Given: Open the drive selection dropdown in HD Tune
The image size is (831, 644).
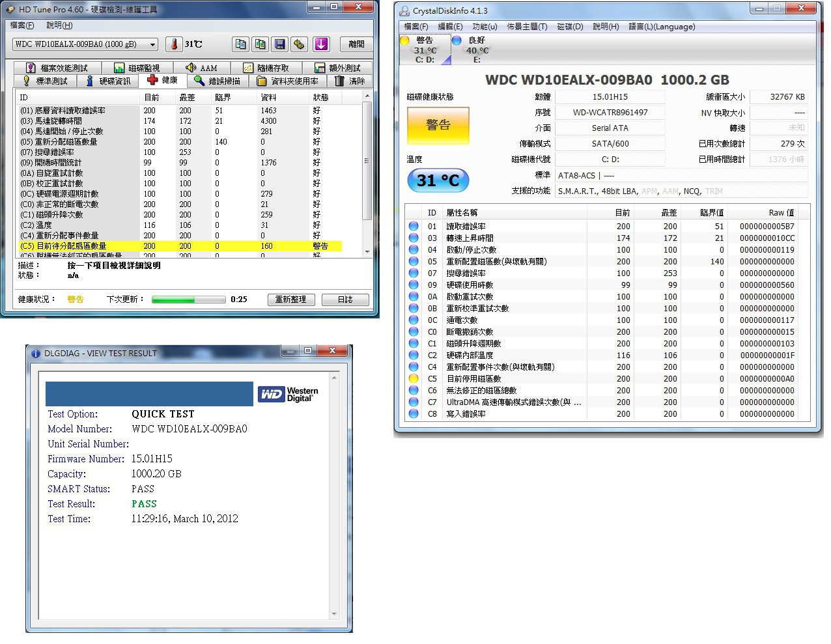Looking at the screenshot, I should (85, 44).
